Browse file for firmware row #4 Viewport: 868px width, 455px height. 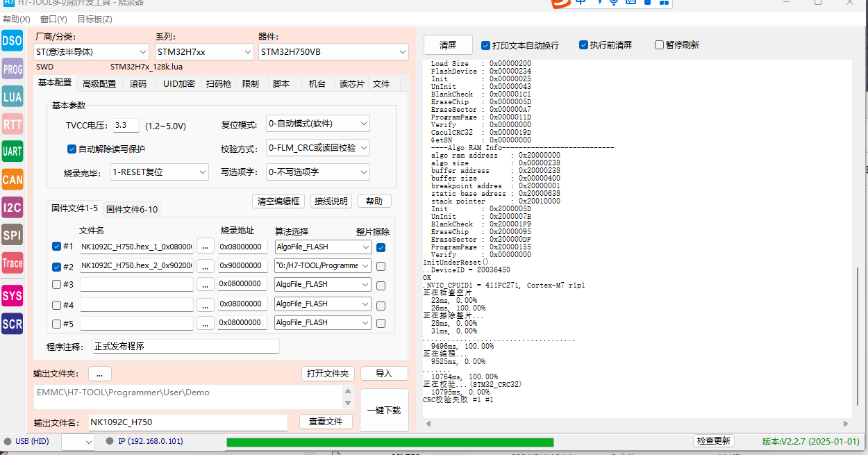coord(205,304)
